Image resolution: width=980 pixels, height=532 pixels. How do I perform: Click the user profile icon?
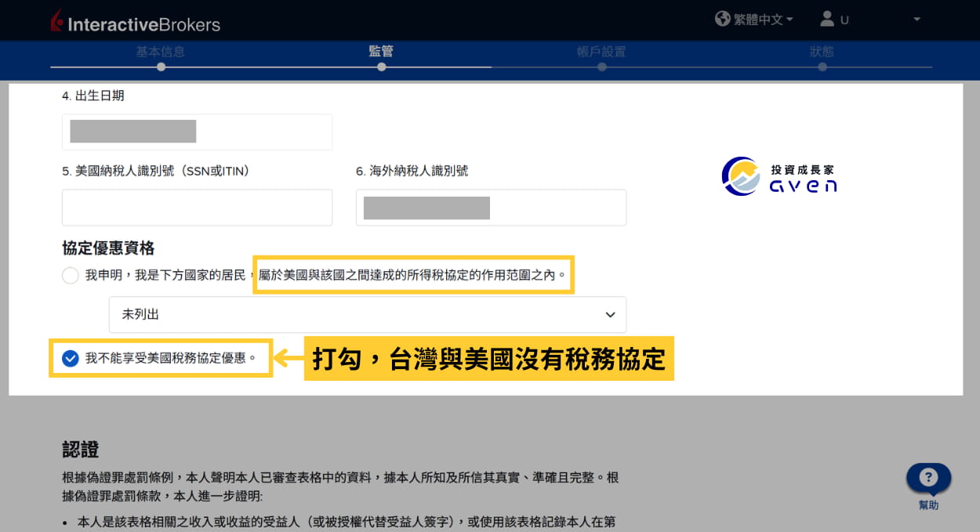[x=827, y=19]
